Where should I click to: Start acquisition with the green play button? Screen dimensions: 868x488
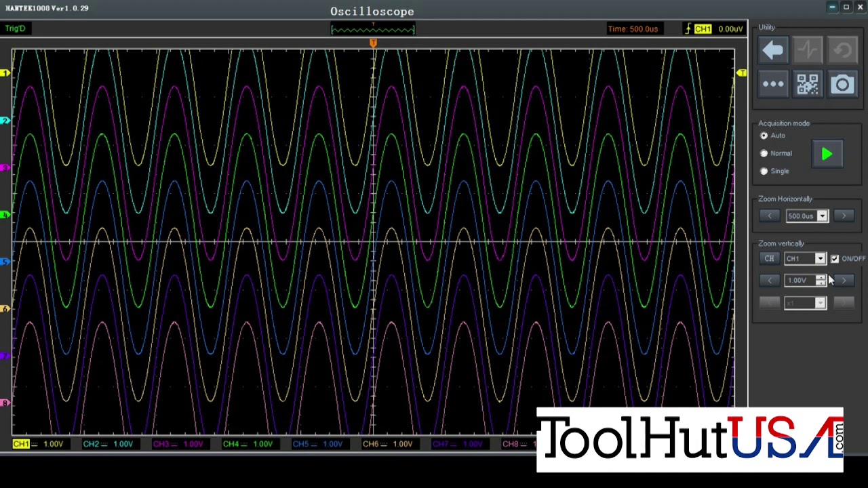[x=827, y=155]
